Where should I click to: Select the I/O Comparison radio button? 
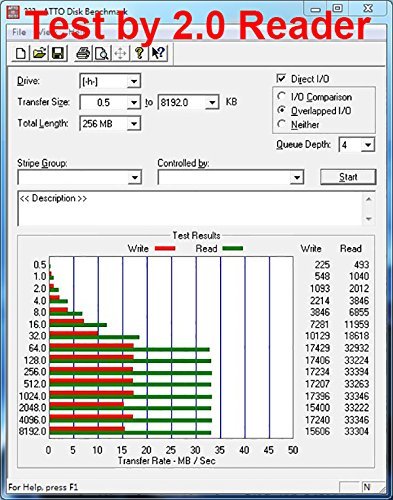click(x=282, y=97)
